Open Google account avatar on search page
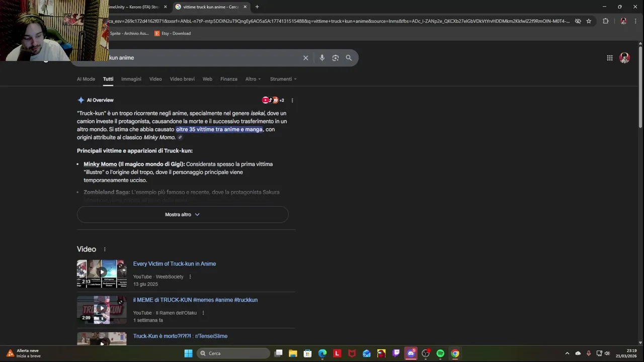Screen dimensions: 644x362 point(625,58)
